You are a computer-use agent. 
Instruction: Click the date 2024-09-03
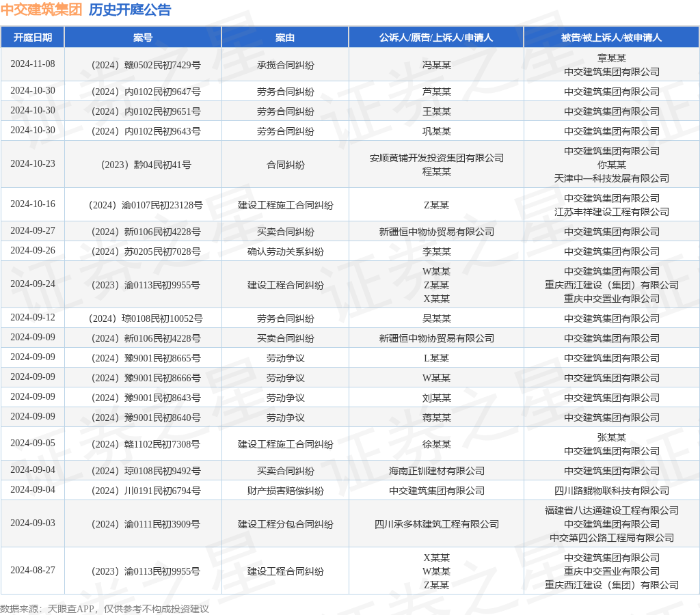33,523
